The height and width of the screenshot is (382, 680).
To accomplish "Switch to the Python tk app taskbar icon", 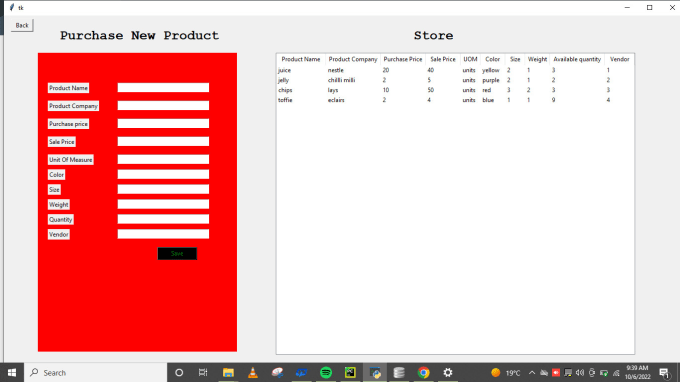I will pyautogui.click(x=375, y=373).
